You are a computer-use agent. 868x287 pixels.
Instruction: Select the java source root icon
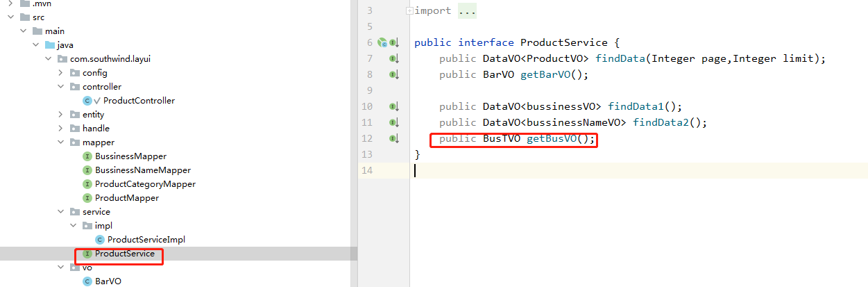(49, 45)
